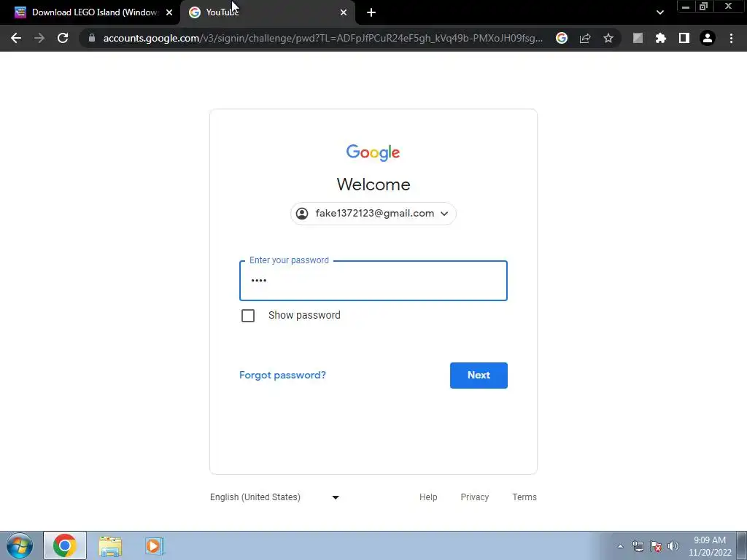The width and height of the screenshot is (747, 560).
Task: Click the Google logo
Action: click(x=373, y=152)
